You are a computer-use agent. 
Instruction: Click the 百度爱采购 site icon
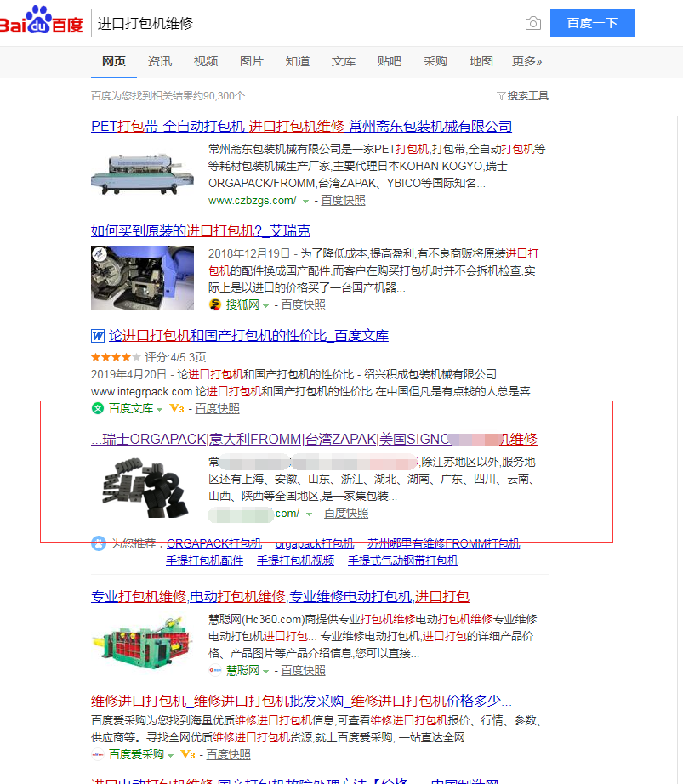click(98, 754)
